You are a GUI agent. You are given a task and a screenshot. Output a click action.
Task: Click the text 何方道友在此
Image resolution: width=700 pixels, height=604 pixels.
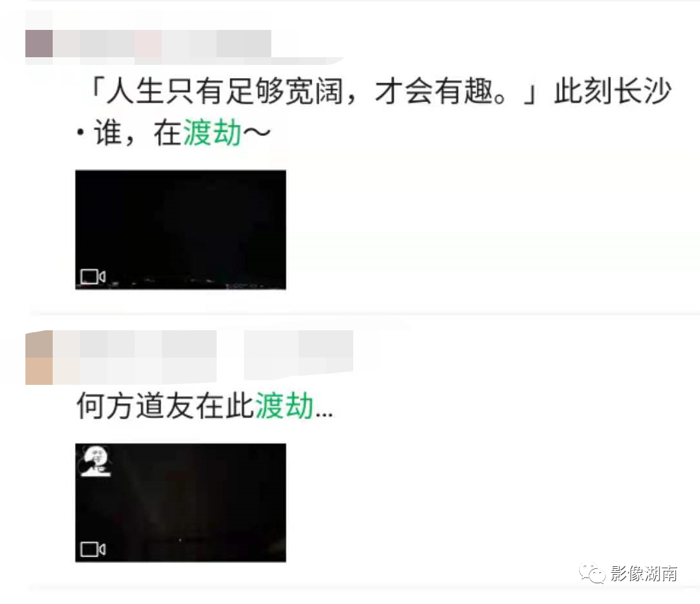point(165,406)
